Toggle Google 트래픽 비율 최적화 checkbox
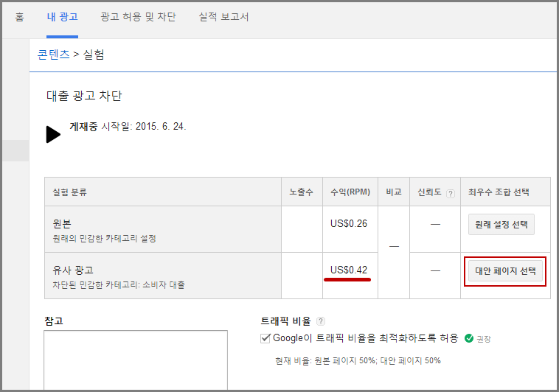The width and height of the screenshot is (559, 392). (265, 338)
